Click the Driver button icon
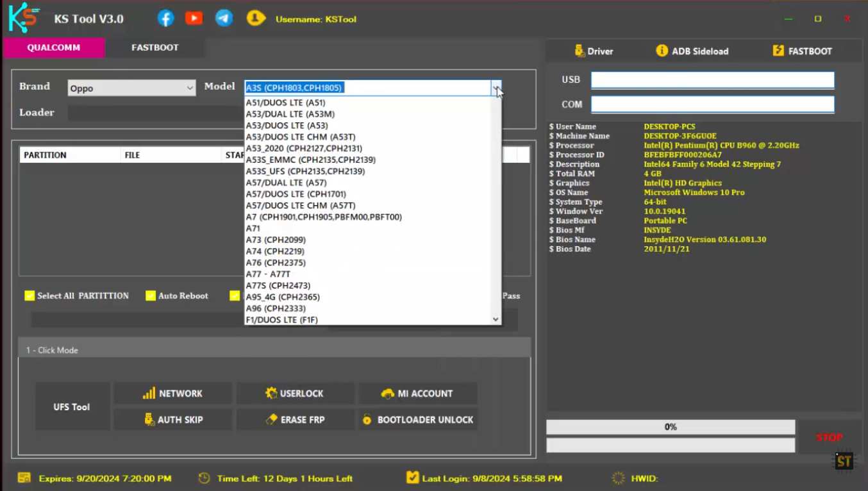This screenshot has height=491, width=868. pos(580,51)
